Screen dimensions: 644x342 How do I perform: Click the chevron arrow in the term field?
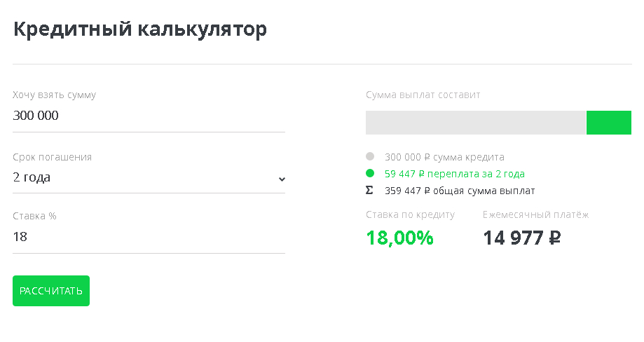(x=282, y=179)
